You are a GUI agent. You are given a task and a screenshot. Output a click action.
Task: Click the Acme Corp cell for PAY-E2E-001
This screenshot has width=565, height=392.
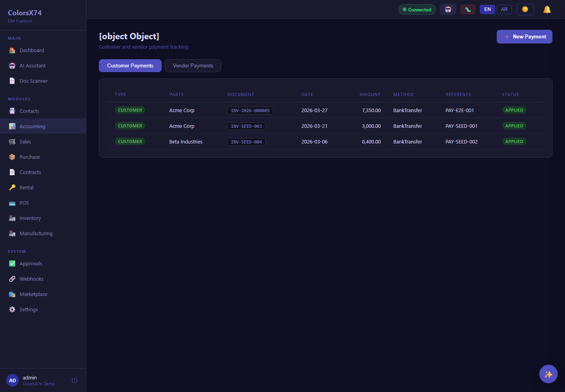[182, 110]
